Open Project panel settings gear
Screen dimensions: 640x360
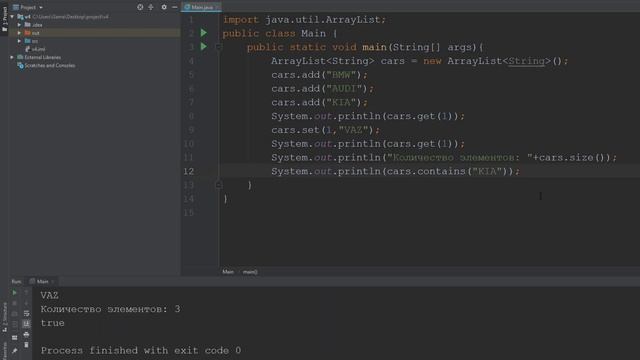(164, 7)
